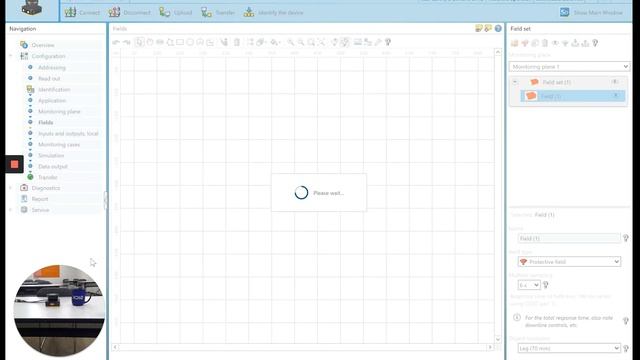The height and width of the screenshot is (360, 640).
Task: Click the delete trash icon in Fields toolbar
Action: pyautogui.click(x=237, y=42)
